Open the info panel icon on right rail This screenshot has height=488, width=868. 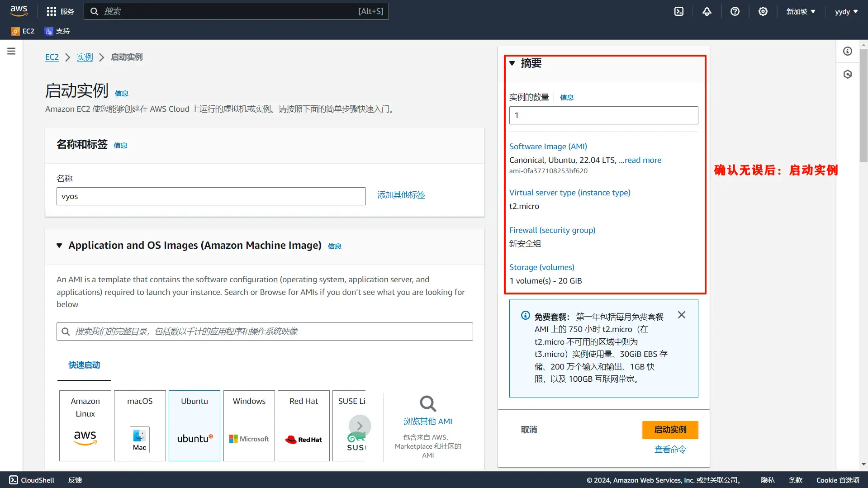click(x=848, y=51)
